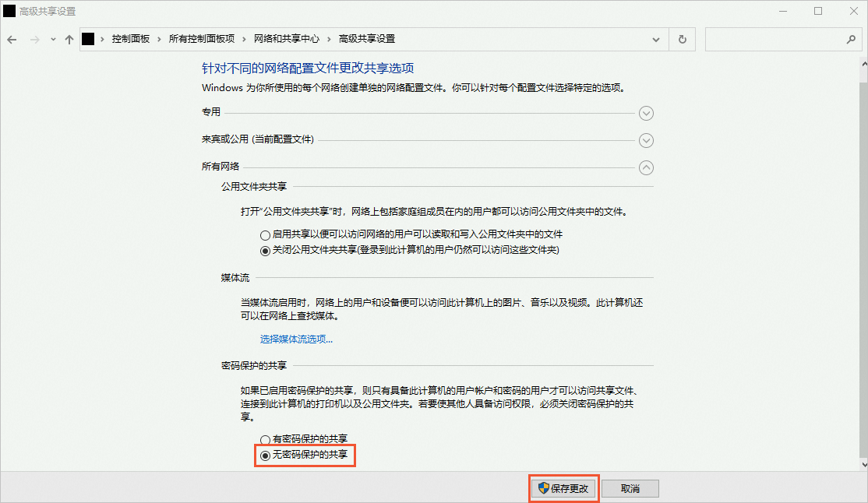Click the 取消 button
The height and width of the screenshot is (503, 868).
(x=630, y=488)
